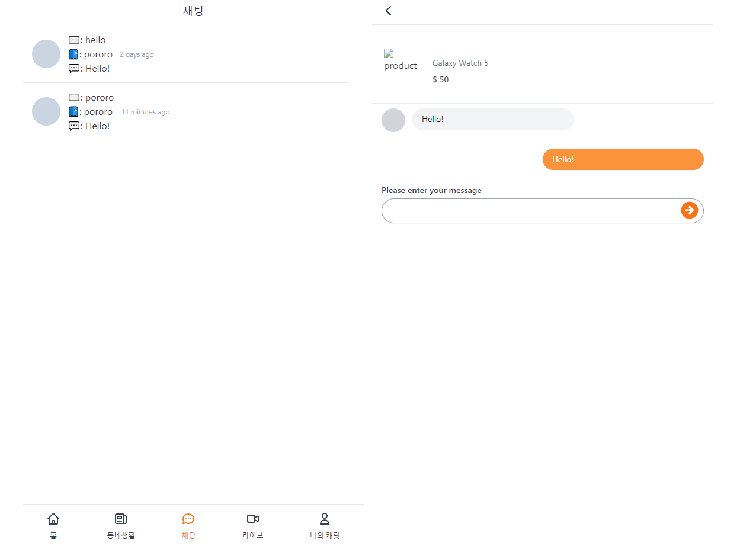Screen dimensions: 756x546
Task: Click the product icon in the hello row
Action: [x=74, y=40]
